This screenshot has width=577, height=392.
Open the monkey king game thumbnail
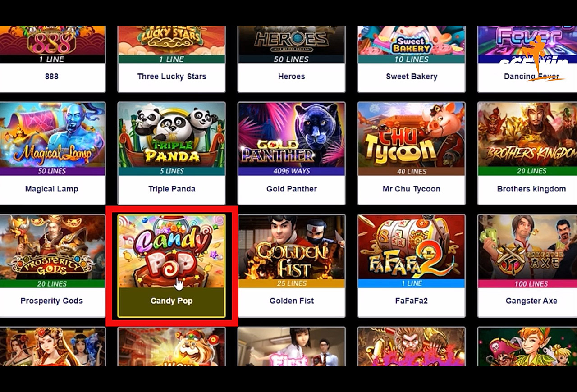411,346
